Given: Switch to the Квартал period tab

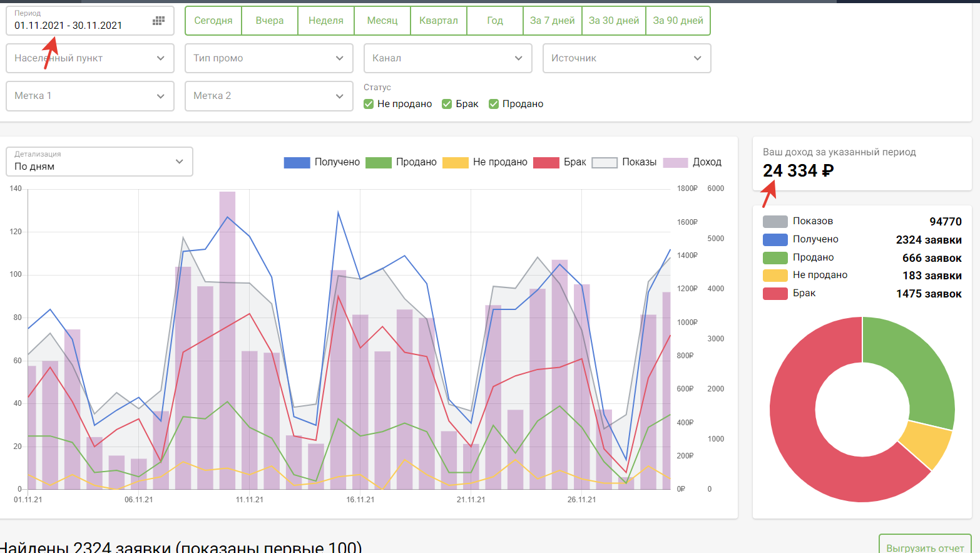Looking at the screenshot, I should [x=439, y=21].
